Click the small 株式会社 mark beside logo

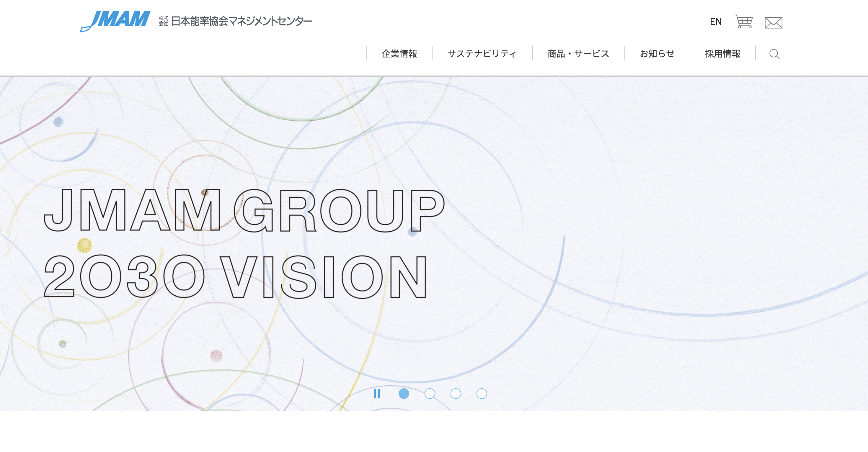coord(164,21)
